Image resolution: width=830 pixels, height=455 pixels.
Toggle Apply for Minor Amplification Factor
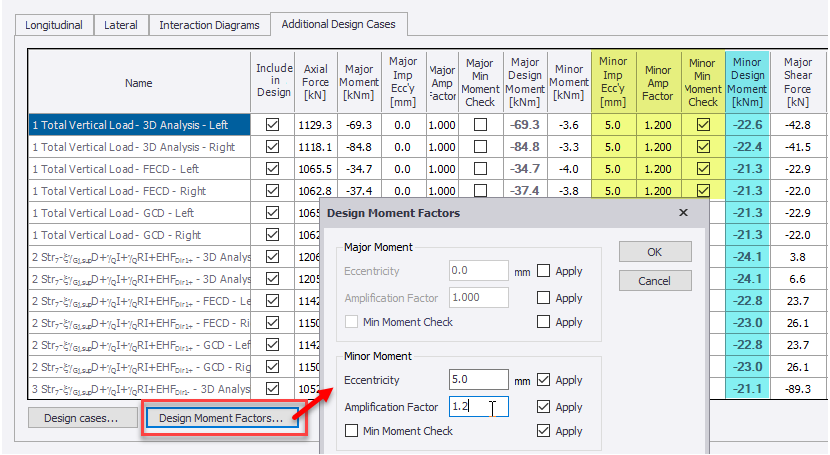point(543,407)
